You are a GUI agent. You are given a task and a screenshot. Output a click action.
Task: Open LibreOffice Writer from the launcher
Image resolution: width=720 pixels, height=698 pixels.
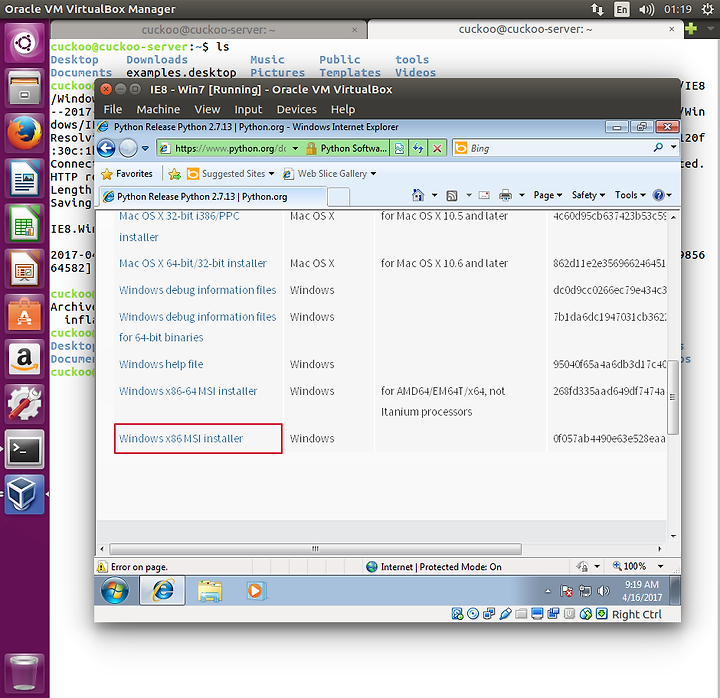(24, 179)
